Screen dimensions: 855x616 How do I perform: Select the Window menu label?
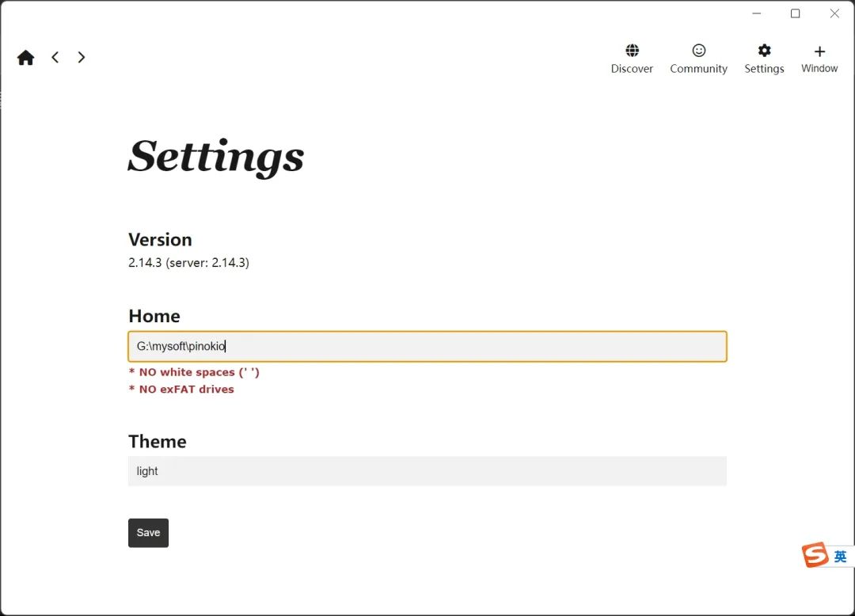coord(819,69)
